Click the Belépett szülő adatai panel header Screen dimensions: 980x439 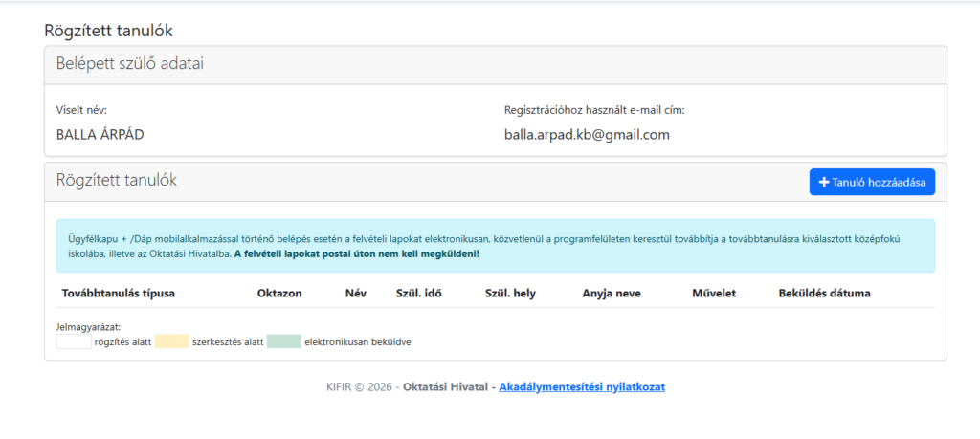[495, 64]
